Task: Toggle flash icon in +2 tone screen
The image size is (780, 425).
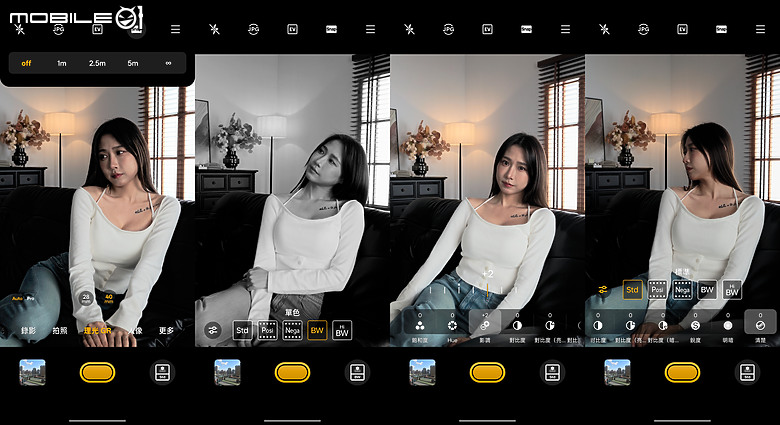Action: coord(409,29)
